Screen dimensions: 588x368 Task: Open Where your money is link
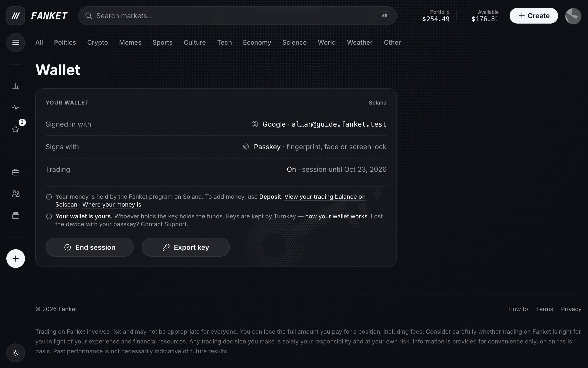tap(112, 205)
